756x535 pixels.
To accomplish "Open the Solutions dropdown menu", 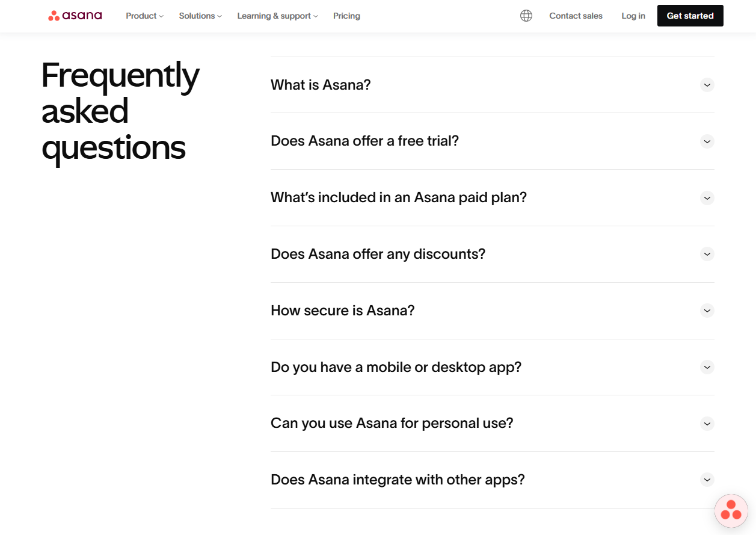I will [200, 16].
